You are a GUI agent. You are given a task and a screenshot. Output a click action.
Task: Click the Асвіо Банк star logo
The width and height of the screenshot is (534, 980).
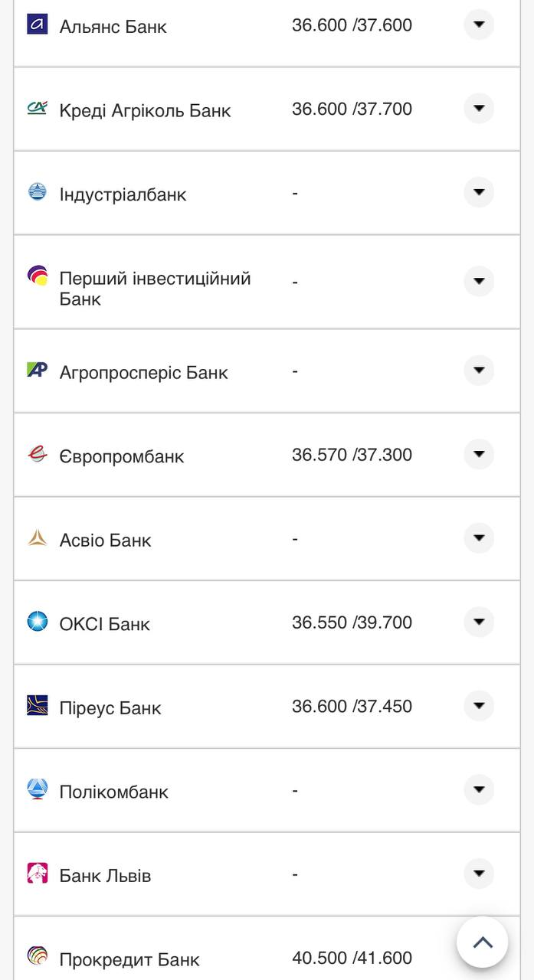(x=38, y=538)
